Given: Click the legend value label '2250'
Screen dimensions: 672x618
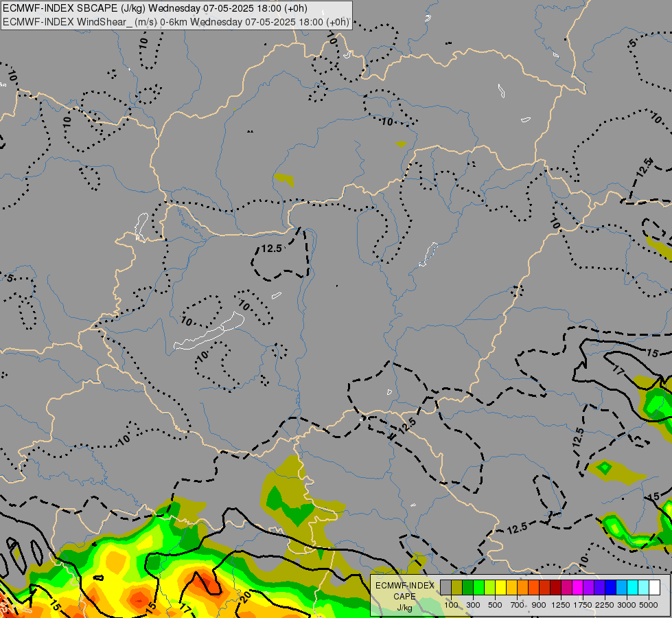Looking at the screenshot, I should 605,605.
